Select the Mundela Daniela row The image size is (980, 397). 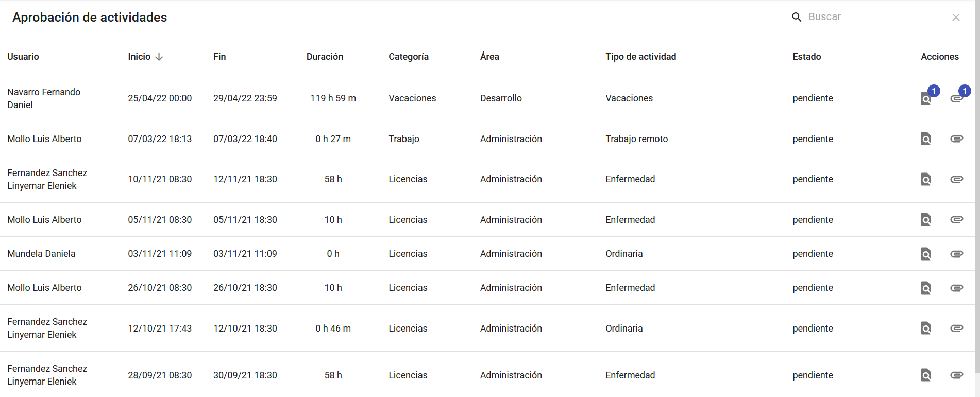tap(41, 254)
